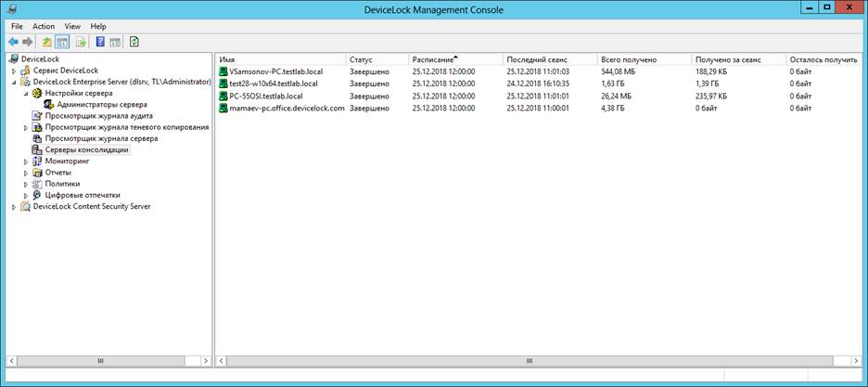
Task: Select the Серверы консолидации tree item
Action: (x=87, y=149)
